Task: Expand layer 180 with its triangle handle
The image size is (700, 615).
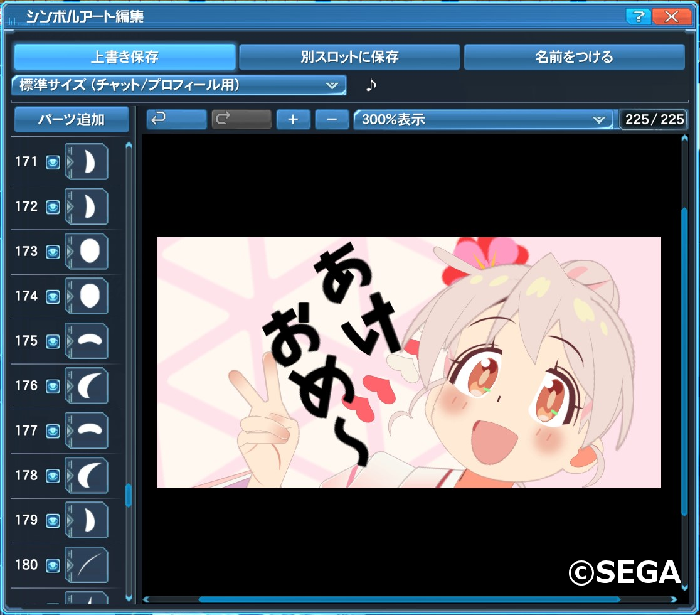Action: (x=69, y=565)
